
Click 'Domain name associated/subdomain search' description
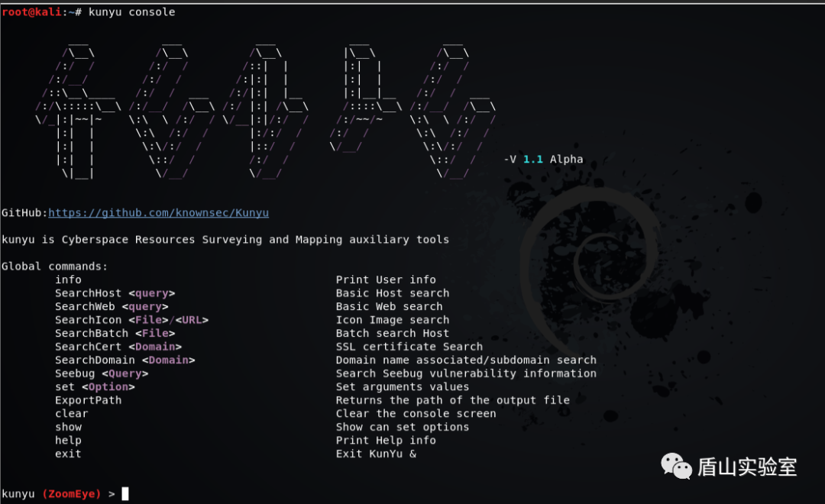tap(466, 360)
